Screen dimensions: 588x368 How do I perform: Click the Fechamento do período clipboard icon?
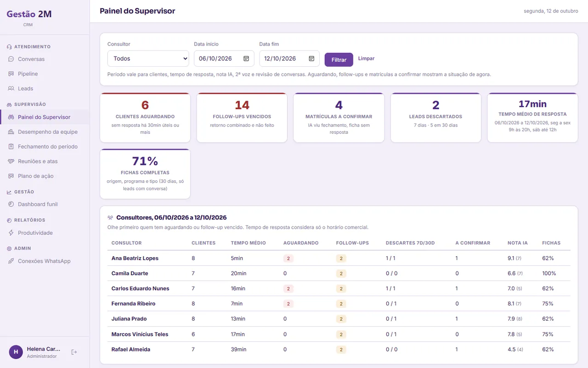point(11,146)
